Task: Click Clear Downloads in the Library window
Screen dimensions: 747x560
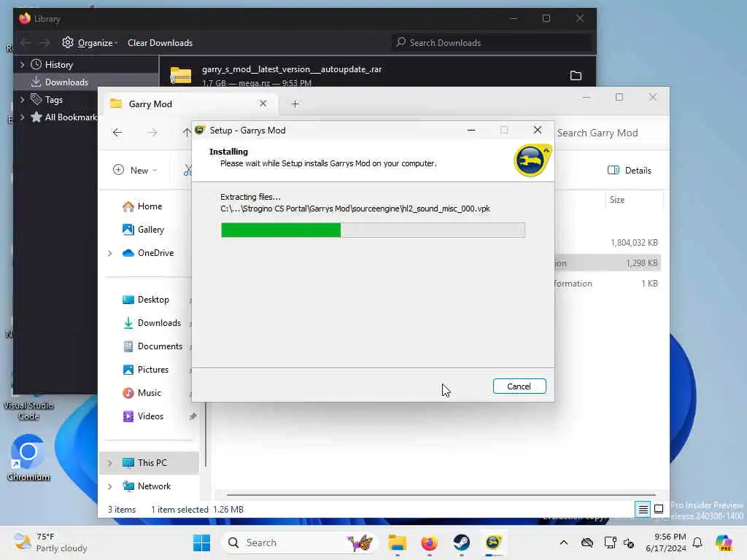Action: tap(160, 43)
